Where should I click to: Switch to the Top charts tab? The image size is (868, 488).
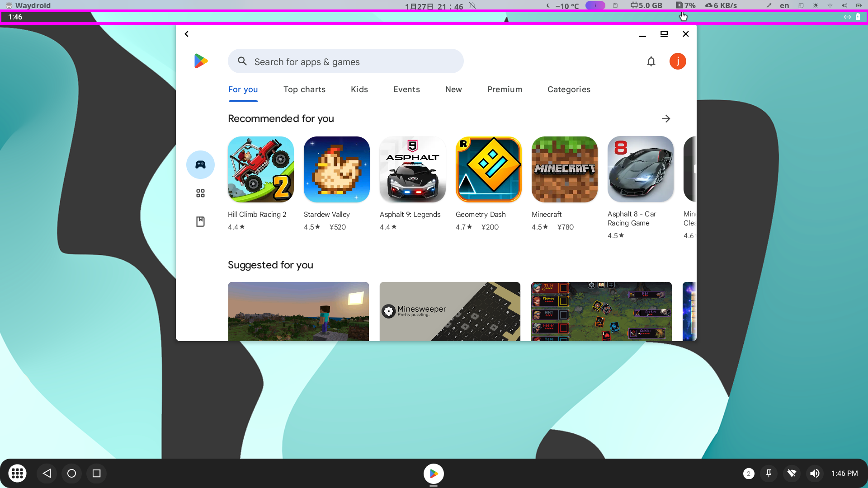point(304,89)
